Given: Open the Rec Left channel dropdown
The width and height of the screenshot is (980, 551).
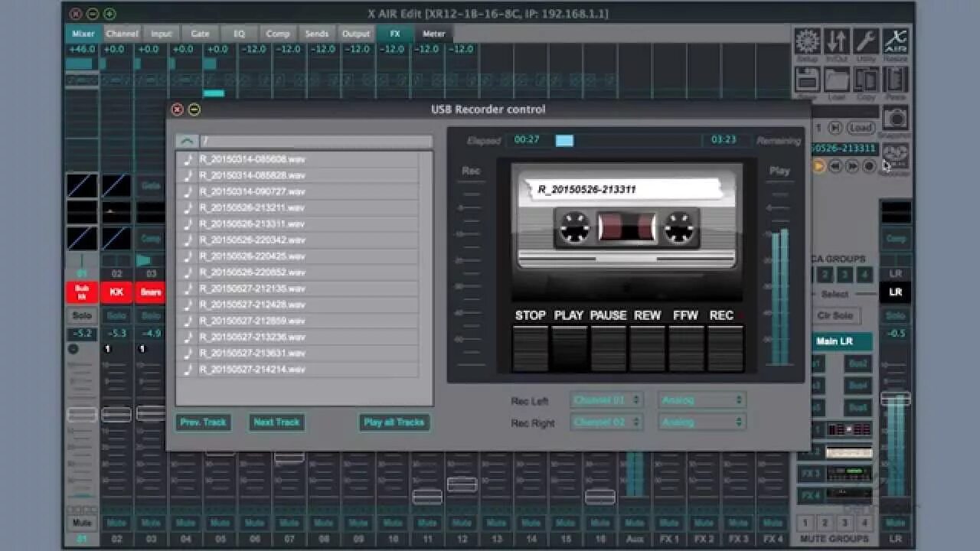Looking at the screenshot, I should (x=606, y=399).
